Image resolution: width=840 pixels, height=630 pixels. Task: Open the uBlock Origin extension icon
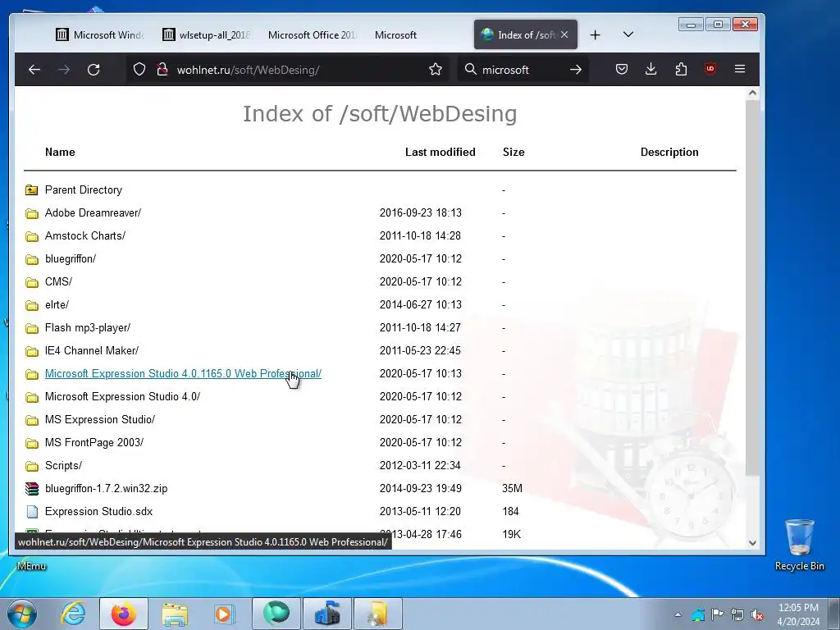click(710, 69)
